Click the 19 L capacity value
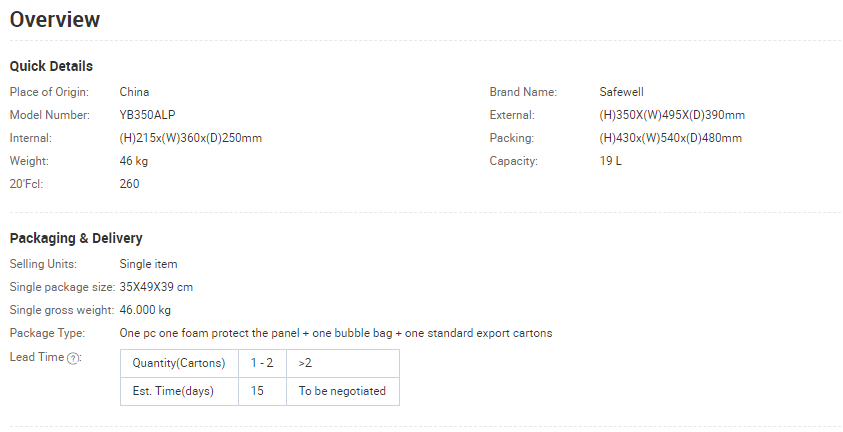Viewport: 843px width, 432px height. [x=611, y=161]
